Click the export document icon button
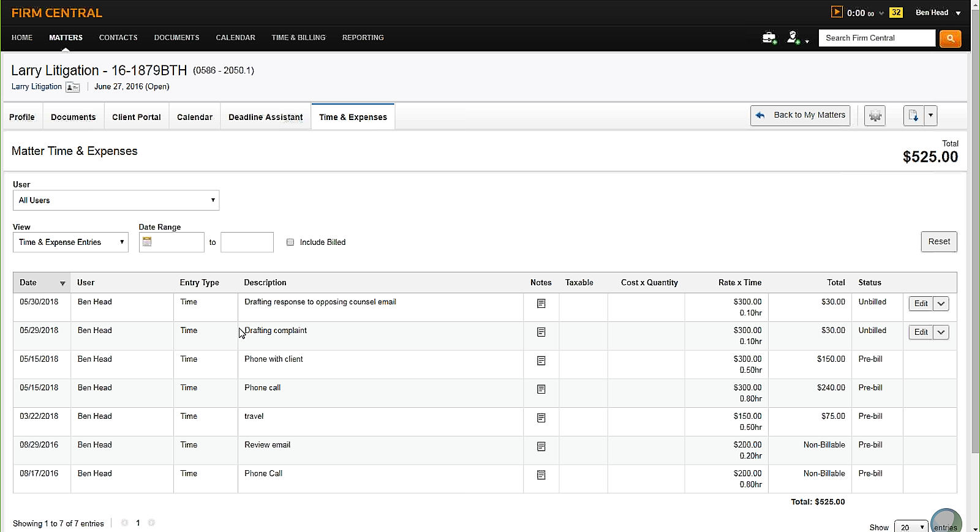This screenshot has height=532, width=980. [913, 116]
